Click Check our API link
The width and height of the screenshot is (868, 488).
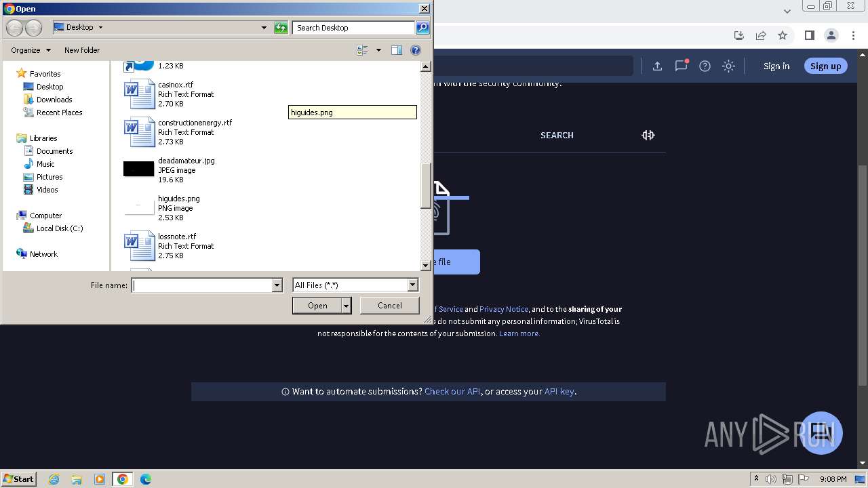(452, 392)
